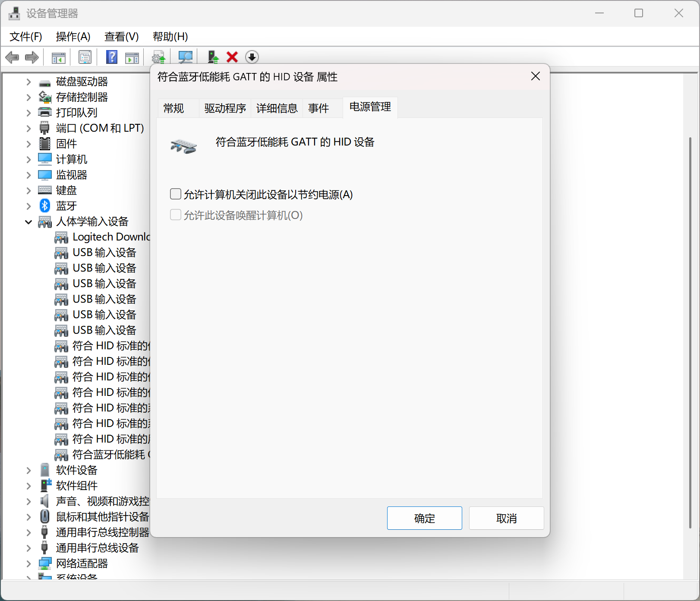Switch to the 详细信息 tab

click(277, 108)
